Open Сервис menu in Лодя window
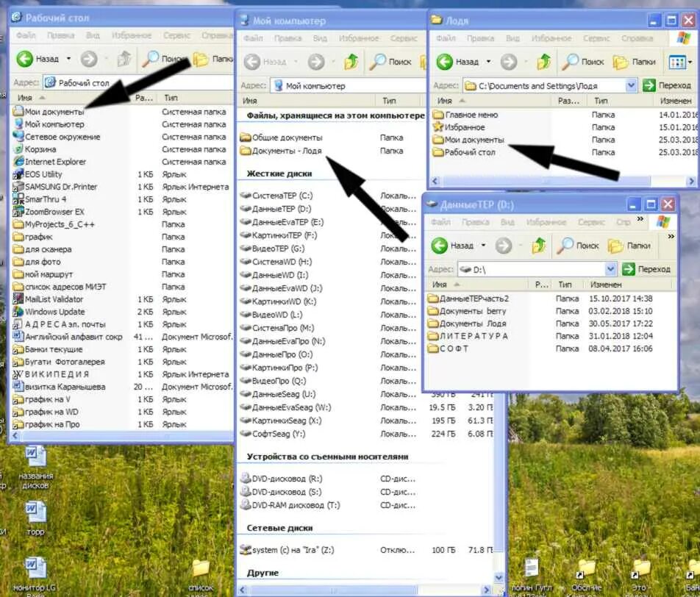The width and height of the screenshot is (700, 597). (x=596, y=38)
